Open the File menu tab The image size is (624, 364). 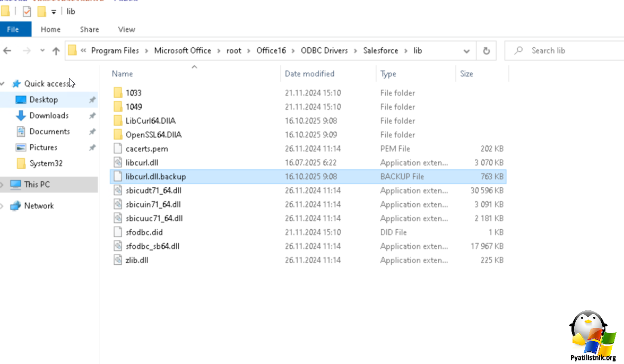[x=13, y=29]
